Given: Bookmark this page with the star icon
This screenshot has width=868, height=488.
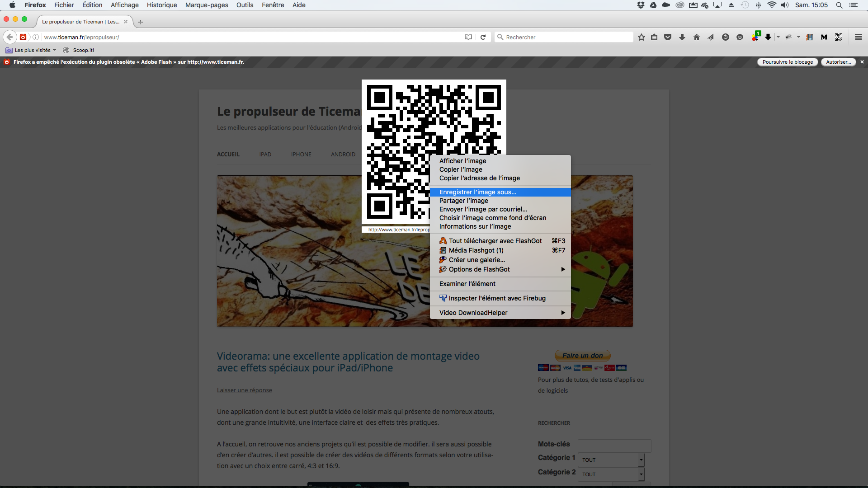Looking at the screenshot, I should [x=641, y=37].
